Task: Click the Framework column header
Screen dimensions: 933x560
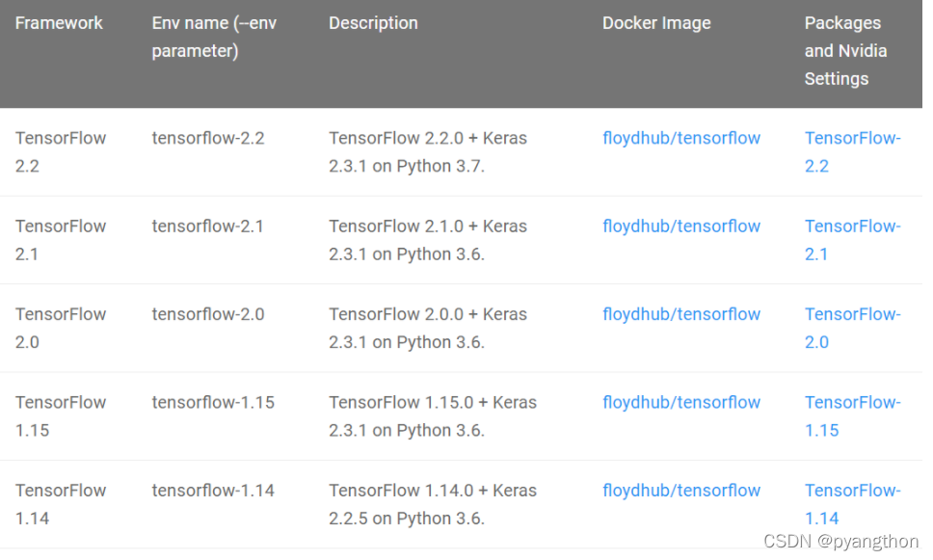Action: pyautogui.click(x=59, y=23)
